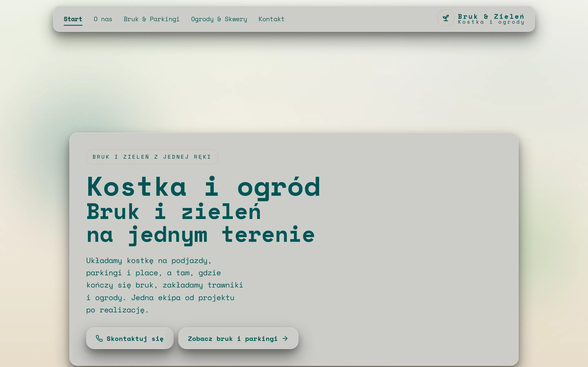Click the text line ending po realizację
Viewport: 588px width, 367px height.
[117, 310]
